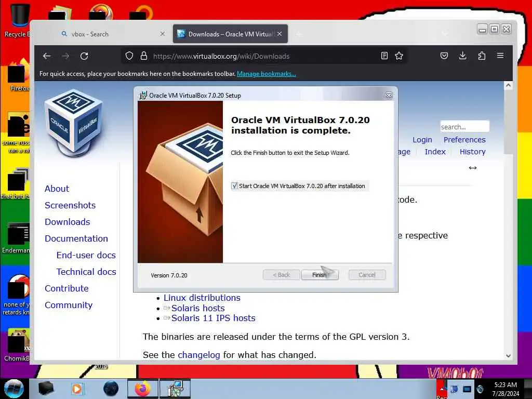Open End-user docs link
532x399 pixels.
coord(86,255)
